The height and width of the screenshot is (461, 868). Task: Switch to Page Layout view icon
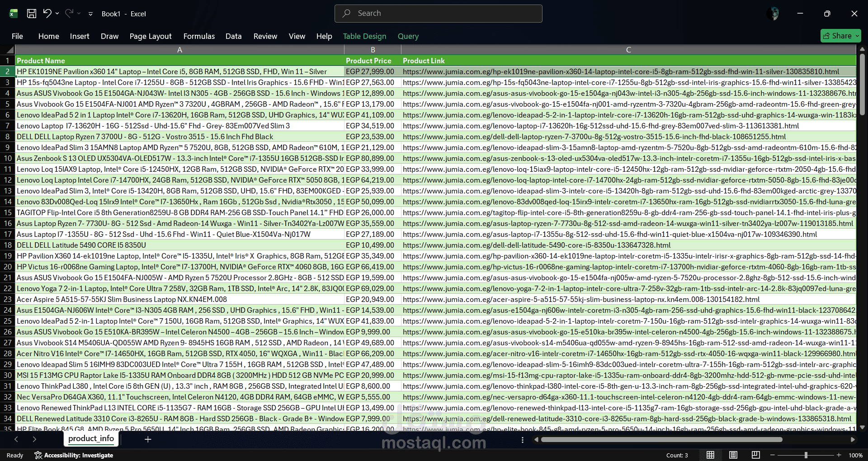(733, 455)
